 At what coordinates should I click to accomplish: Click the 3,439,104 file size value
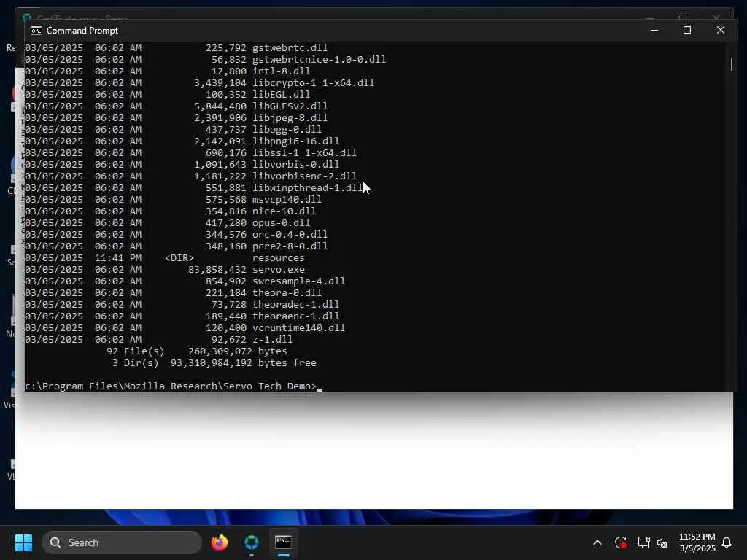(220, 83)
